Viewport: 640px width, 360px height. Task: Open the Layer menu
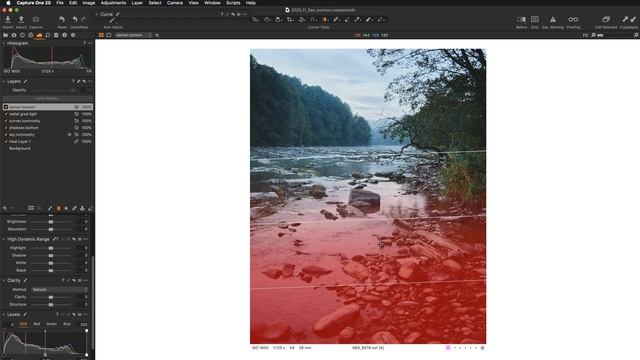137,3
